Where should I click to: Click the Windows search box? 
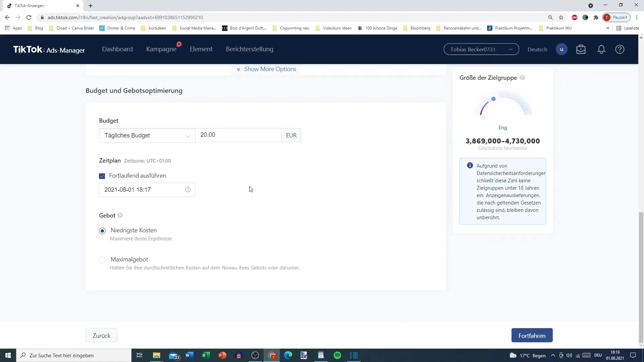coord(74,355)
